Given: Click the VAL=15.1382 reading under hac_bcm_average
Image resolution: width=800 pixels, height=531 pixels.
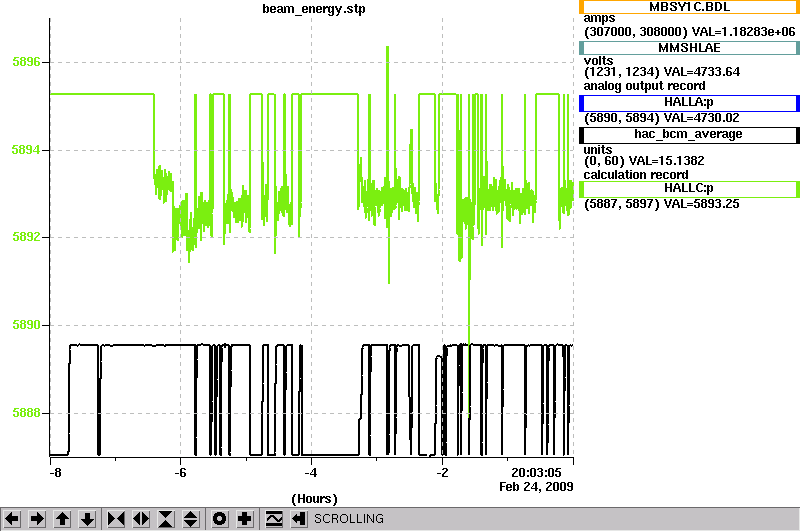Looking at the screenshot, I should click(x=666, y=161).
